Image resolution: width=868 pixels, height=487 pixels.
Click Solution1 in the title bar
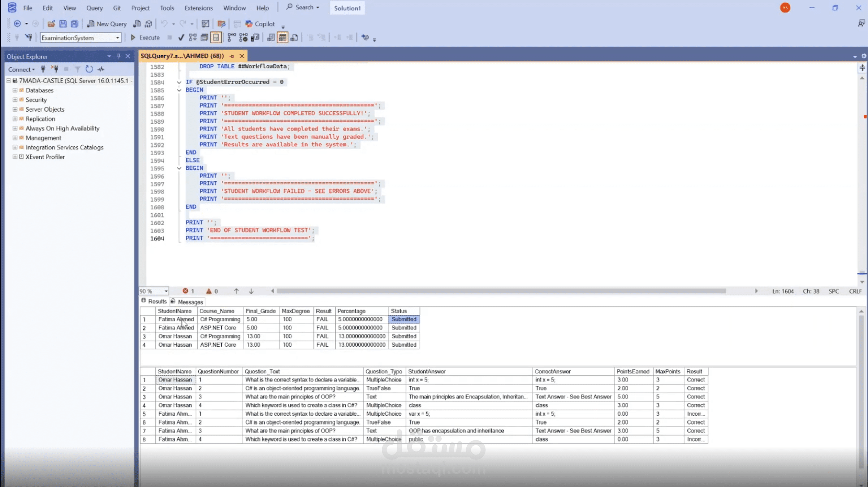tap(347, 8)
